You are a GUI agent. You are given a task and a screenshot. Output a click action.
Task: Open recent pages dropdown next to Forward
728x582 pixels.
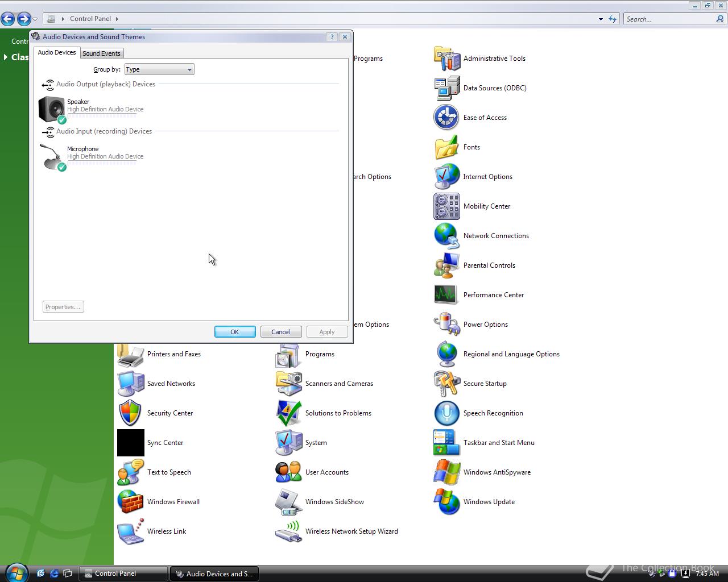point(35,19)
